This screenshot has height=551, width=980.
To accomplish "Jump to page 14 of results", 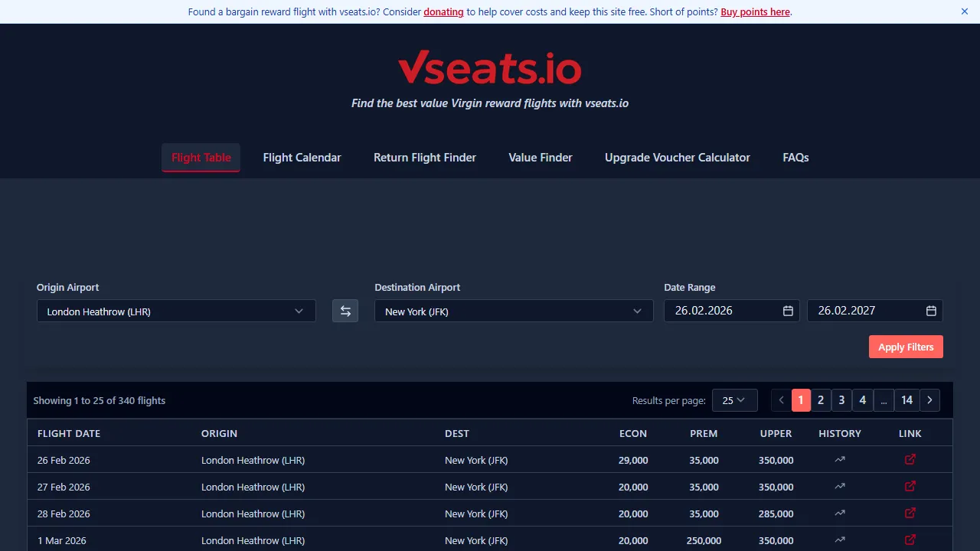I will 906,399.
